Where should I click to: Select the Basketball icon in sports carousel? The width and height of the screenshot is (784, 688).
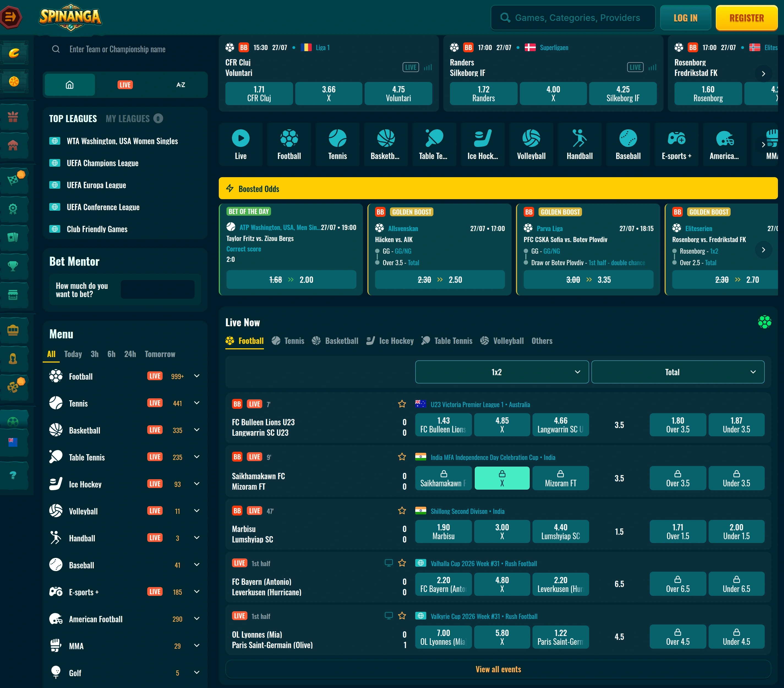click(386, 145)
